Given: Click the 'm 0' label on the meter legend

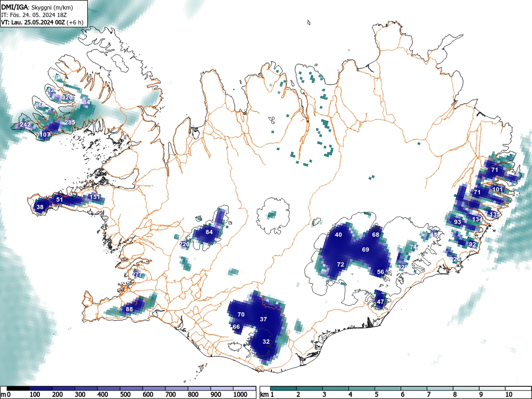Looking at the screenshot, I should click(x=6, y=395).
